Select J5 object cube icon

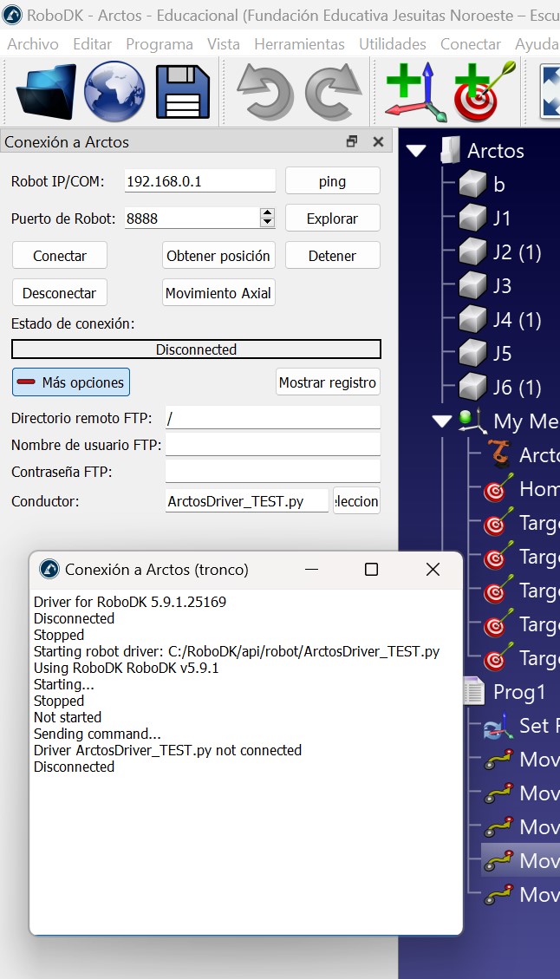pyautogui.click(x=472, y=354)
